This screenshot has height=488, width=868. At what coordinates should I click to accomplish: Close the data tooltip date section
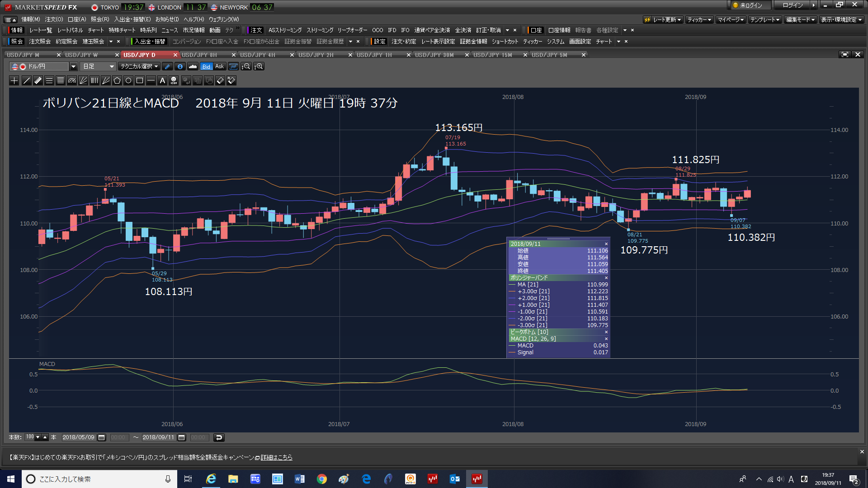click(x=606, y=244)
